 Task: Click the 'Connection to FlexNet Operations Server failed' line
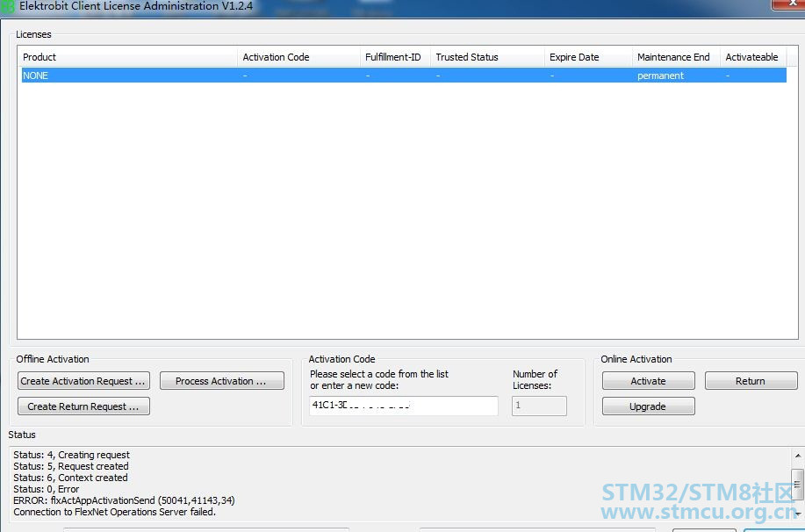click(114, 512)
